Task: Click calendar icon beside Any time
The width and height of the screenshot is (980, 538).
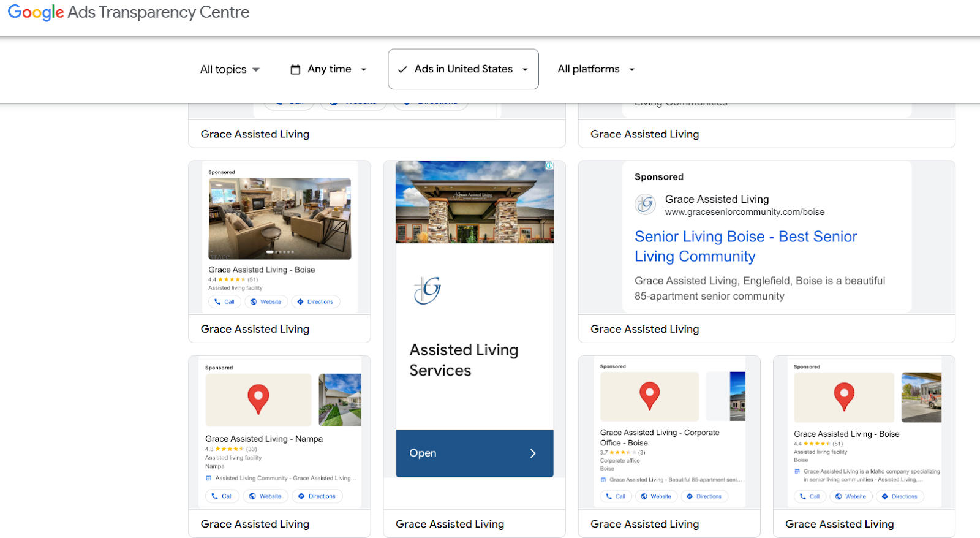Action: click(295, 69)
